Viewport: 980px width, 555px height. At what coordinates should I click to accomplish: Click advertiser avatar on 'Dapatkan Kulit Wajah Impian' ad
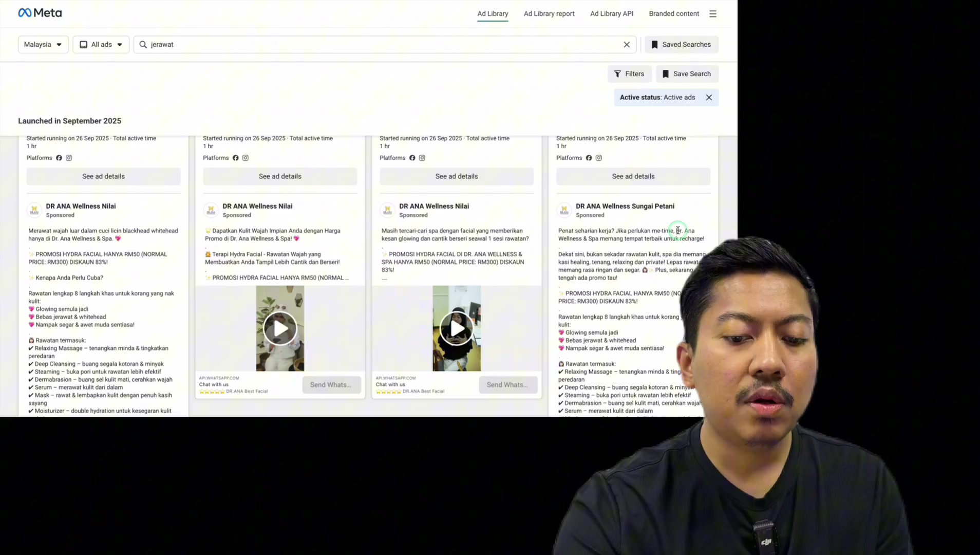coord(211,210)
